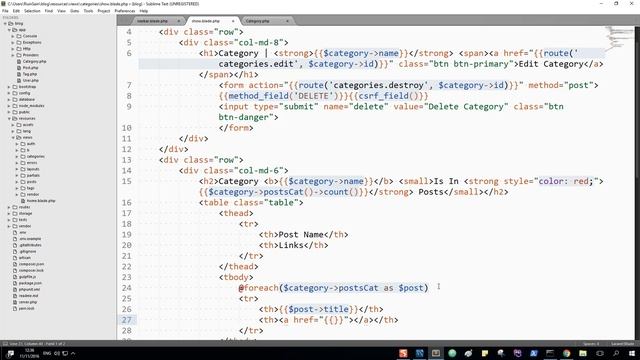Open the Tools menu
The width and height of the screenshot is (640, 360).
pos(88,11)
